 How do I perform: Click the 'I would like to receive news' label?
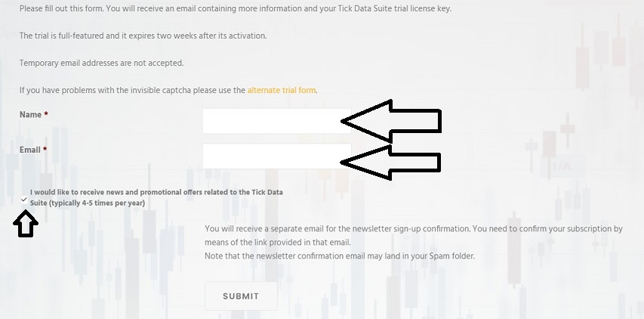point(156,197)
